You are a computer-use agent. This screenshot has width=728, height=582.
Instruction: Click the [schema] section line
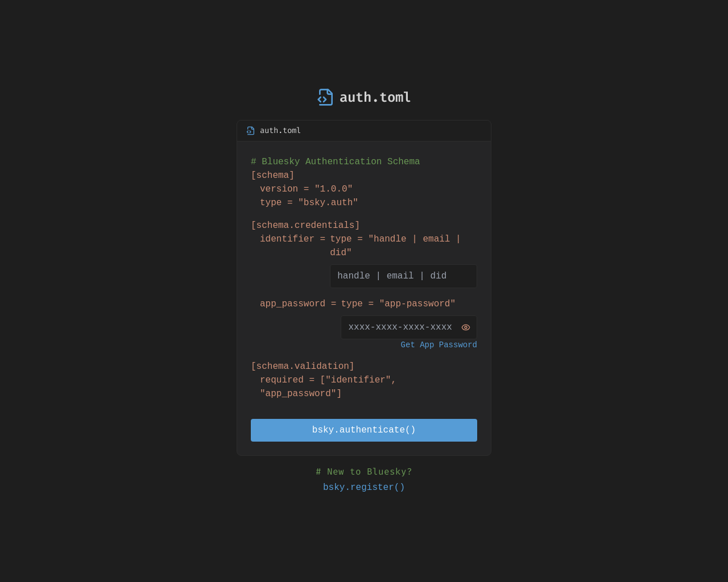tap(272, 176)
